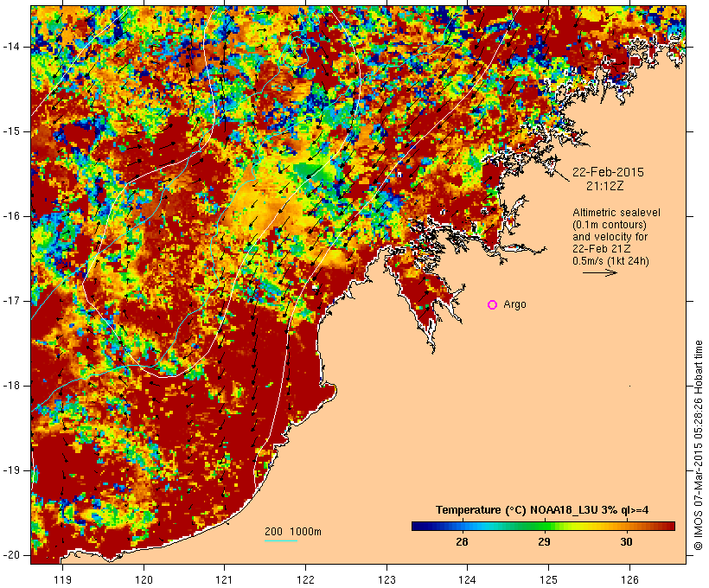Click longitude axis label '121'
This screenshot has width=709, height=588.
pos(225,579)
